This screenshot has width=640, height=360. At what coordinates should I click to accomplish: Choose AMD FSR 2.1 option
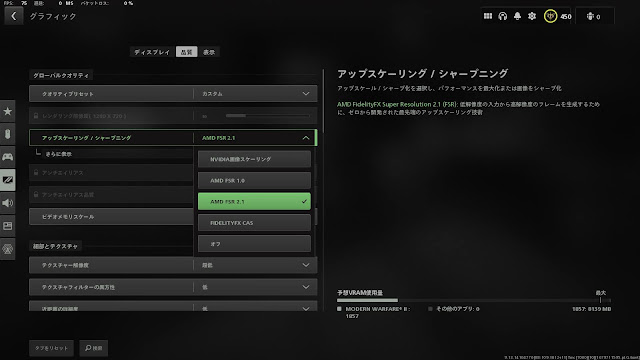(x=254, y=202)
